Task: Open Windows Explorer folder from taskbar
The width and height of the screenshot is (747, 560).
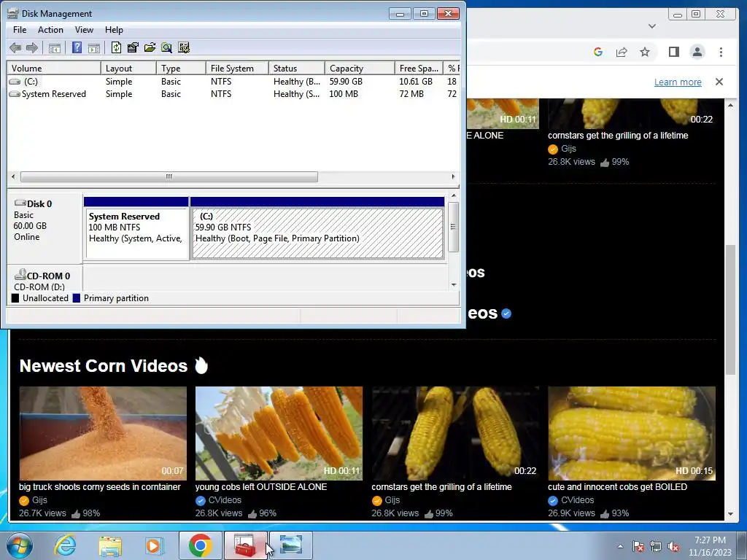Action: (x=110, y=545)
